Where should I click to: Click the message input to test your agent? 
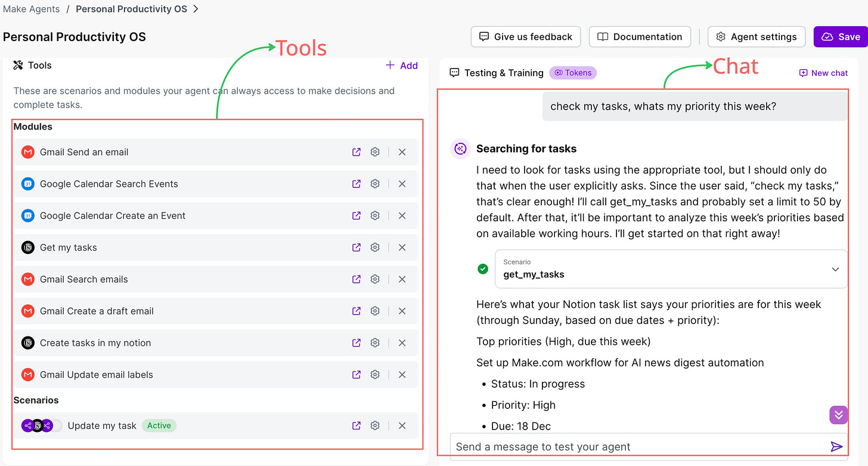596,446
